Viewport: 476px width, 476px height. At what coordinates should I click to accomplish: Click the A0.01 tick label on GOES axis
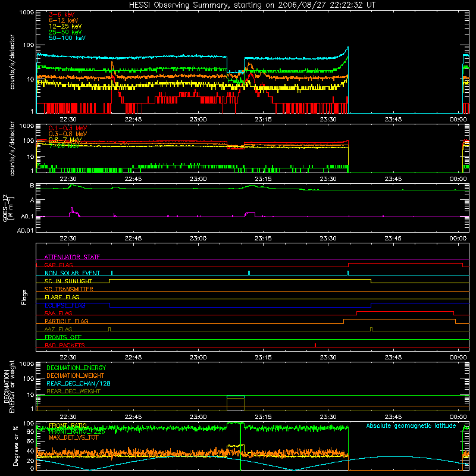[25, 230]
